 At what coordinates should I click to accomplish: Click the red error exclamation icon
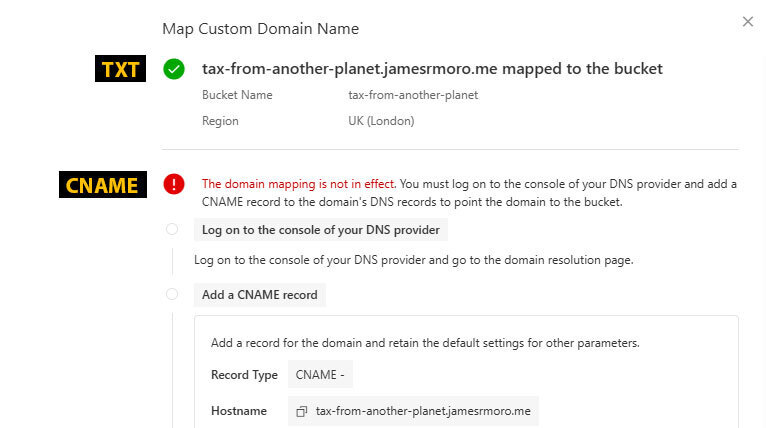pos(174,184)
